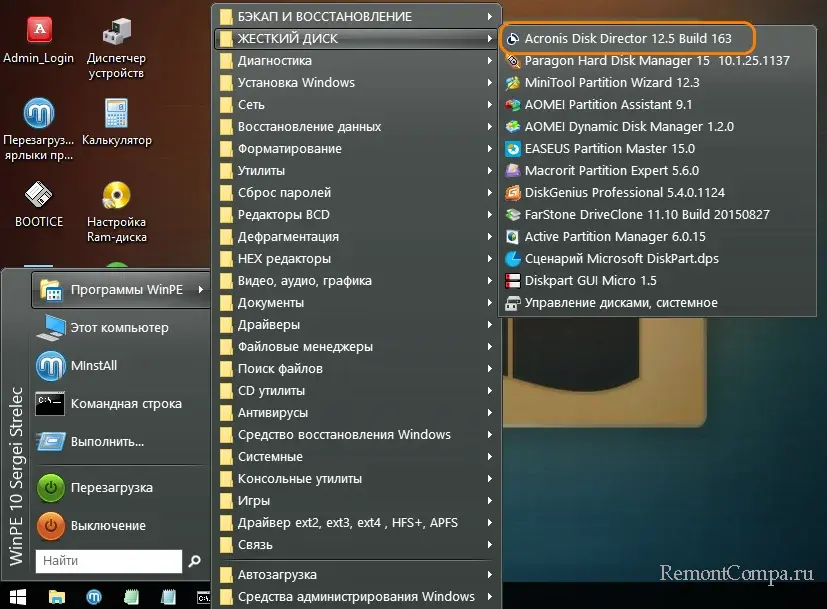The image size is (827, 609).
Task: Open the Видео, аудио, графика folder
Action: [357, 281]
